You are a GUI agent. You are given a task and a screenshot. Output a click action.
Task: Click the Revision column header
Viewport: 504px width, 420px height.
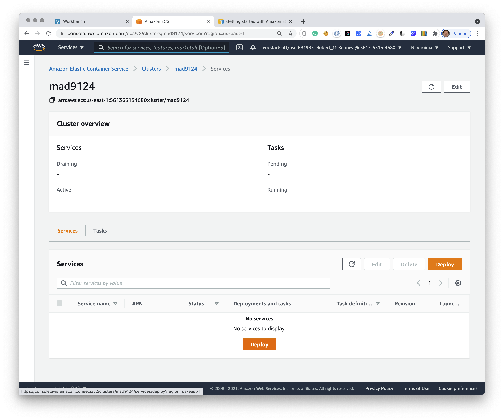pyautogui.click(x=405, y=303)
